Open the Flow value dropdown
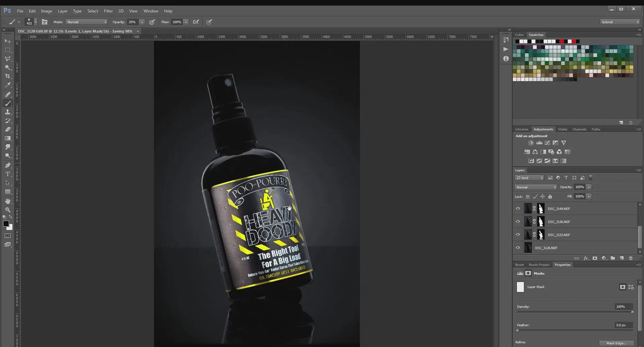Screen dimensions: 644x347 186,22
